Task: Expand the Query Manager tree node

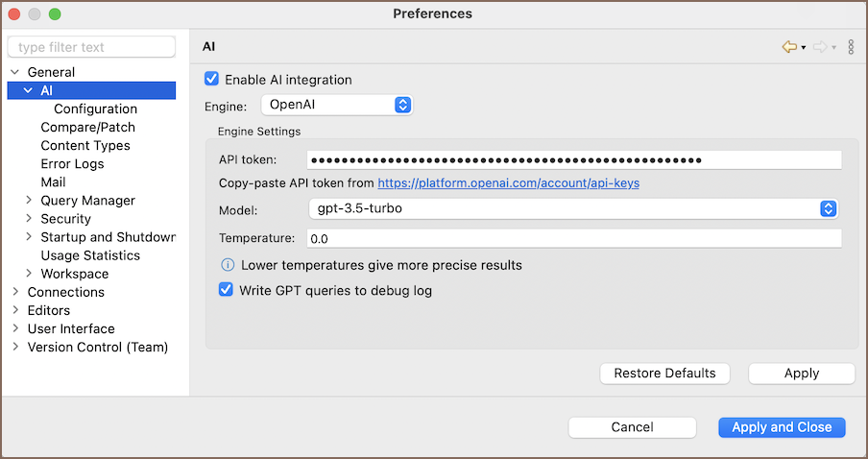Action: (28, 201)
